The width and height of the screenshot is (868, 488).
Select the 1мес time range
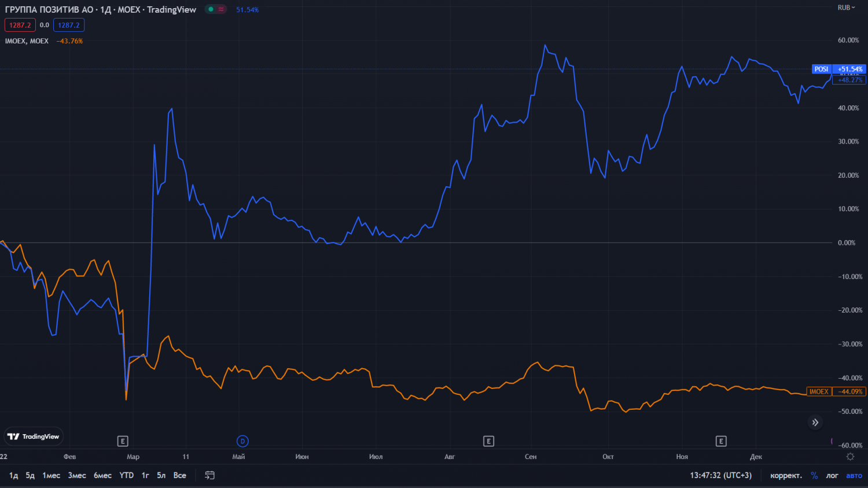pos(51,475)
